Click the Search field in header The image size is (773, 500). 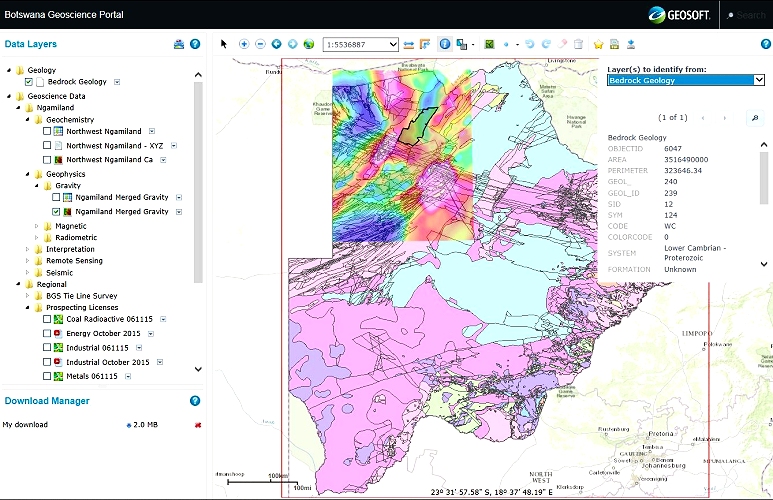coord(752,15)
